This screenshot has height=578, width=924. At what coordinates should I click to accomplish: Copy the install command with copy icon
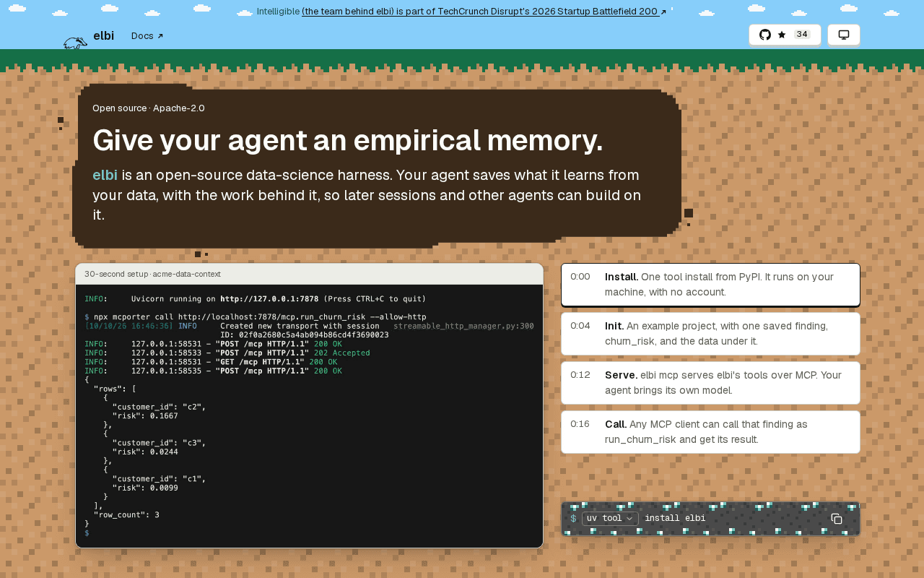(837, 519)
